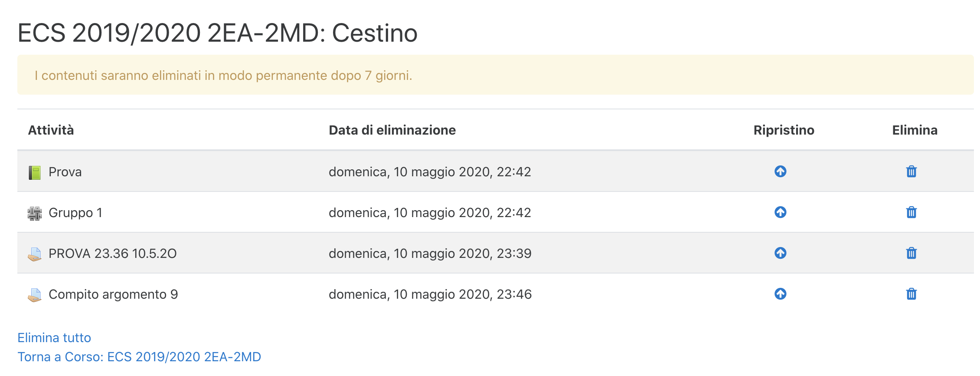Viewport: 980px width, 376px height.
Task: Click the assignment icon beside Compito argomento 9
Action: (x=34, y=294)
